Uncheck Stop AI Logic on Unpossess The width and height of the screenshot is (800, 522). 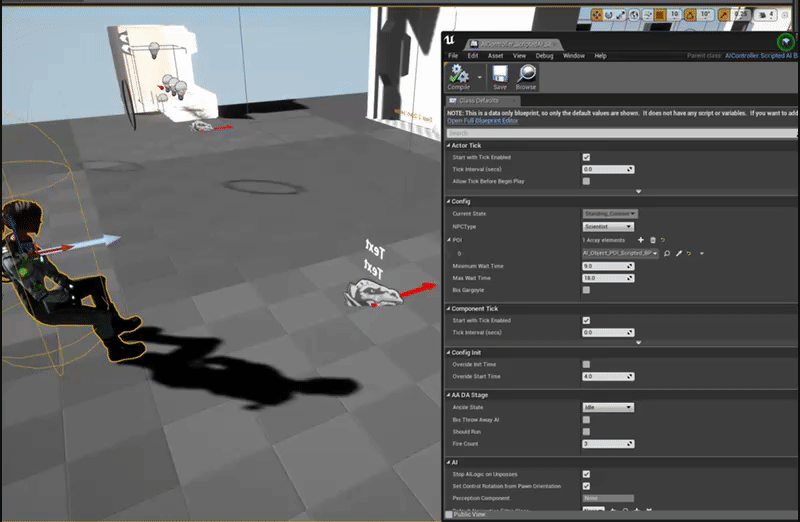tap(586, 474)
